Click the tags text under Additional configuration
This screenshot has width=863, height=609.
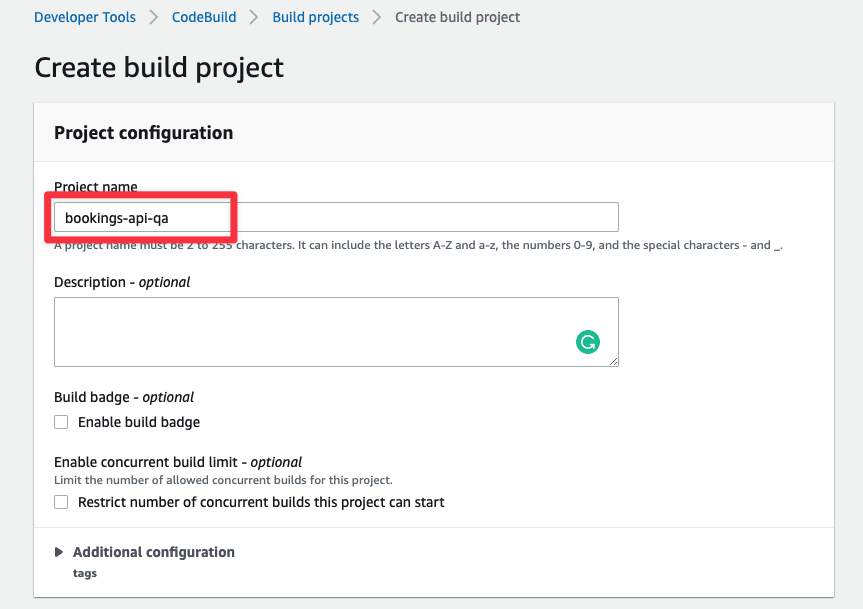tap(85, 573)
